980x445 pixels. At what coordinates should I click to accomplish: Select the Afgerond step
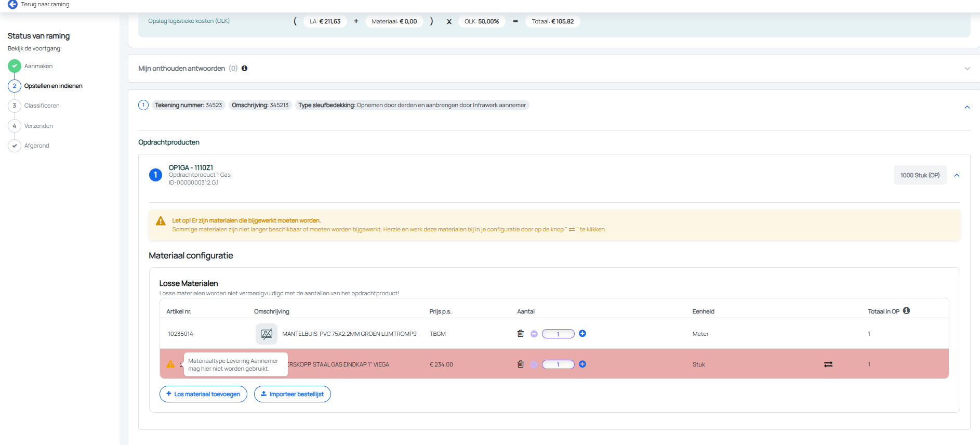[x=36, y=146]
